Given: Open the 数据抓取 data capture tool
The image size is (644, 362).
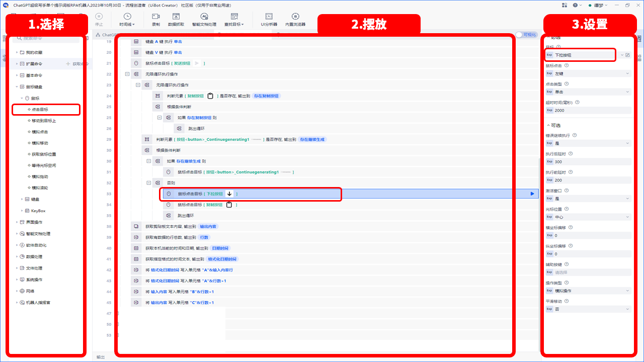Looking at the screenshot, I should point(176,20).
